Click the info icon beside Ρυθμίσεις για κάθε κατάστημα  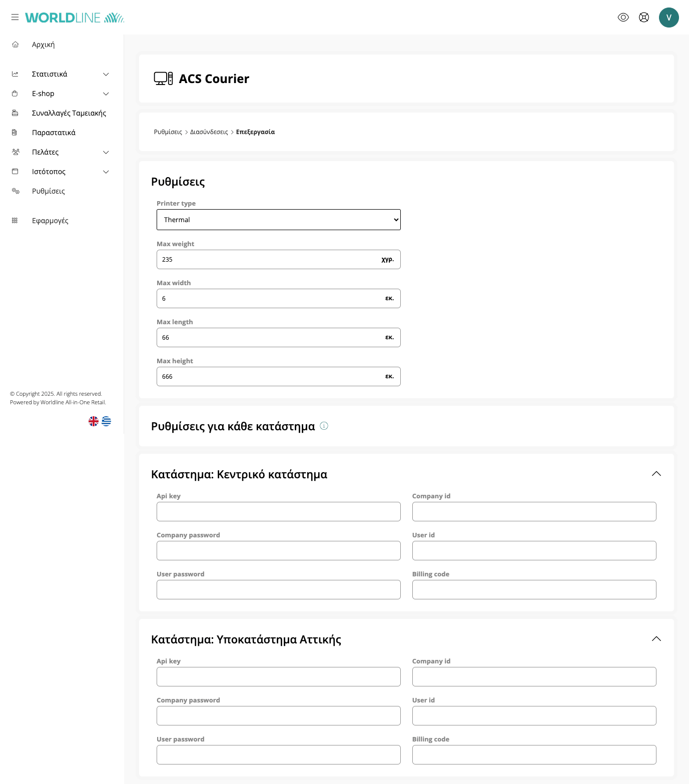pos(324,426)
